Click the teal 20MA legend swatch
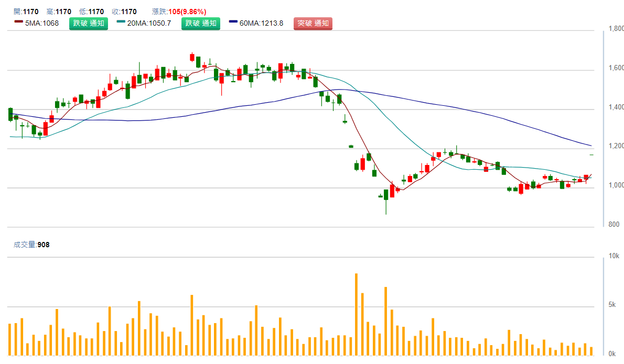624x364 pixels. click(121, 23)
